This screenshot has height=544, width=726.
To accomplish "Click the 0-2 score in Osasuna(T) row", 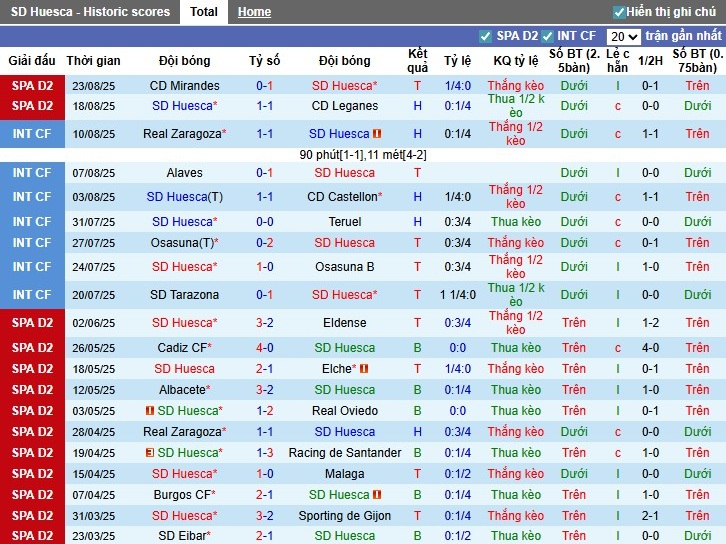I will pyautogui.click(x=264, y=243).
